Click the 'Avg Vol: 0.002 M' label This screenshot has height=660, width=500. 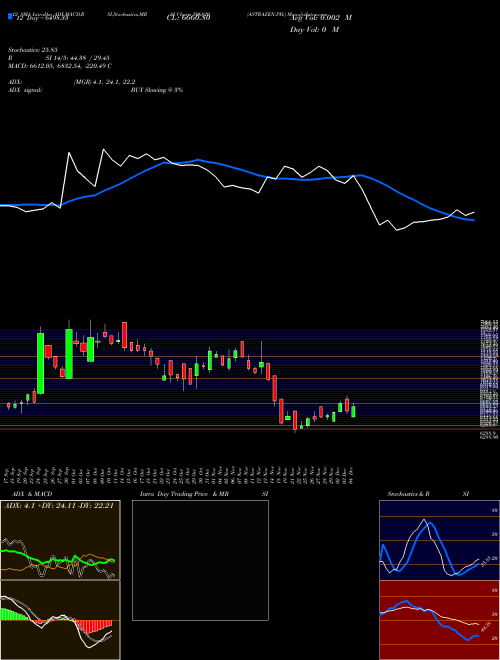(x=321, y=18)
